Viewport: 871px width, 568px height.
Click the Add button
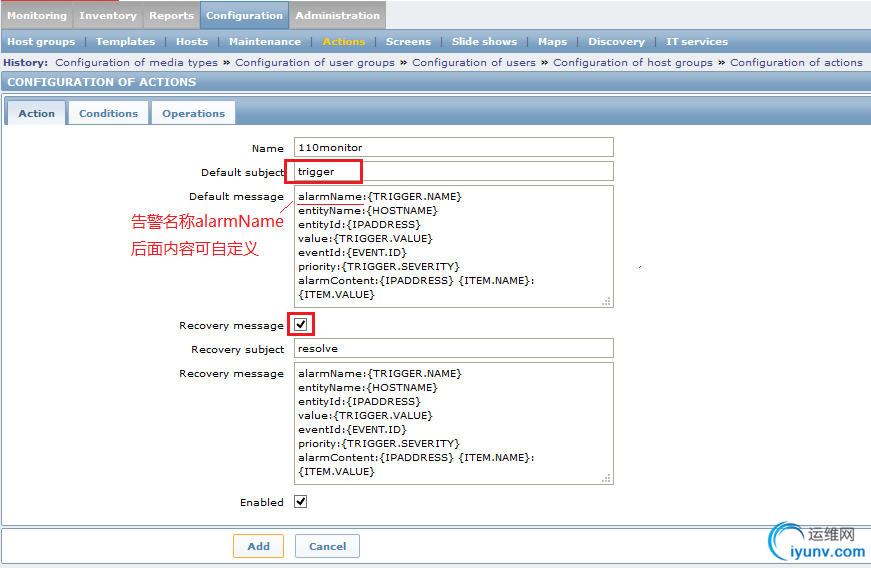(258, 546)
